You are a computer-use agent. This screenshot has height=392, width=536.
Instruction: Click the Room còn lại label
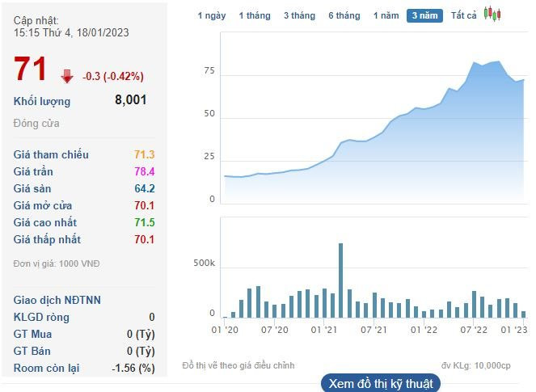46,368
